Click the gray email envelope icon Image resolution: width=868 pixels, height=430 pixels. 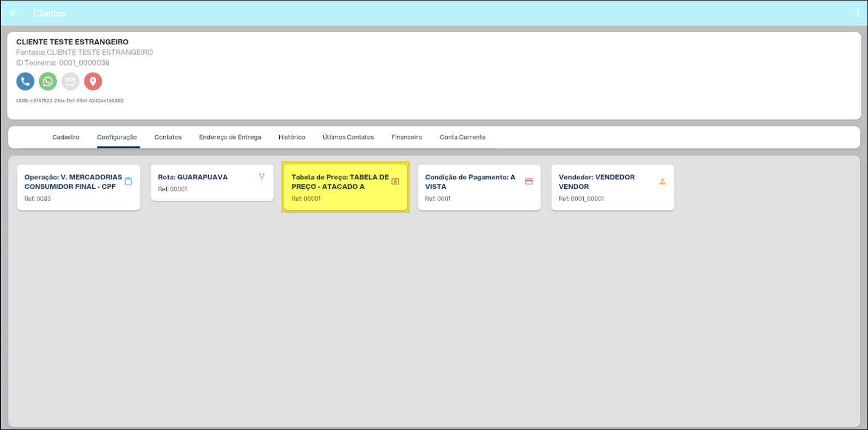[71, 82]
